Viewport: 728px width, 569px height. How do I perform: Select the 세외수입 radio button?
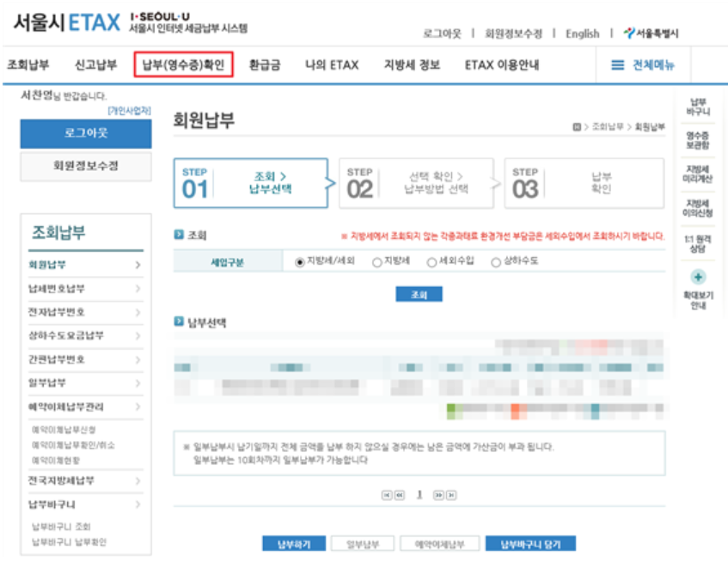(x=431, y=262)
